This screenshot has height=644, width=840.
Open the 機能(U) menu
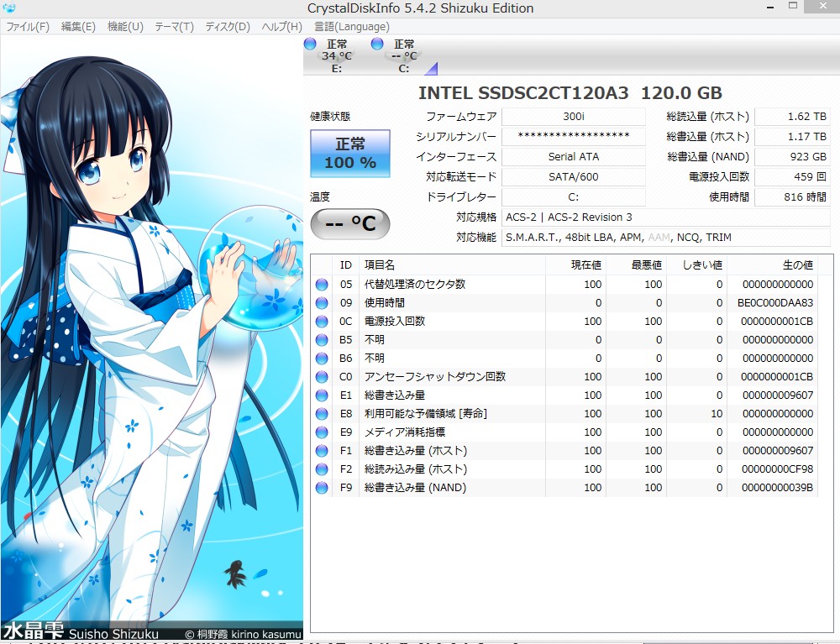click(x=125, y=27)
